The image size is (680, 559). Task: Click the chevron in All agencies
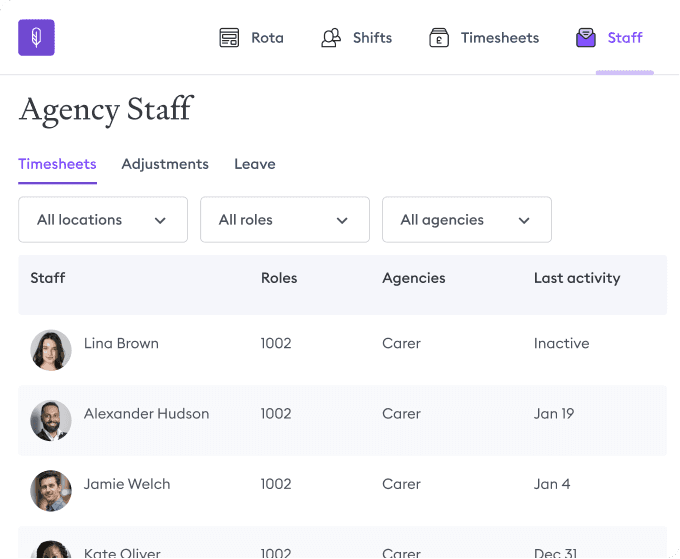(524, 220)
